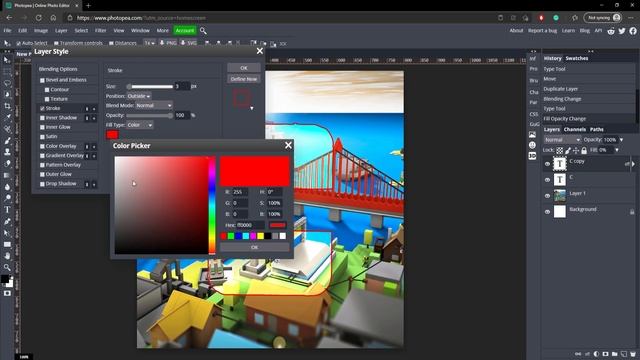Expand effects arrow on C copy layer
The width and height of the screenshot is (640, 360).
click(x=633, y=164)
